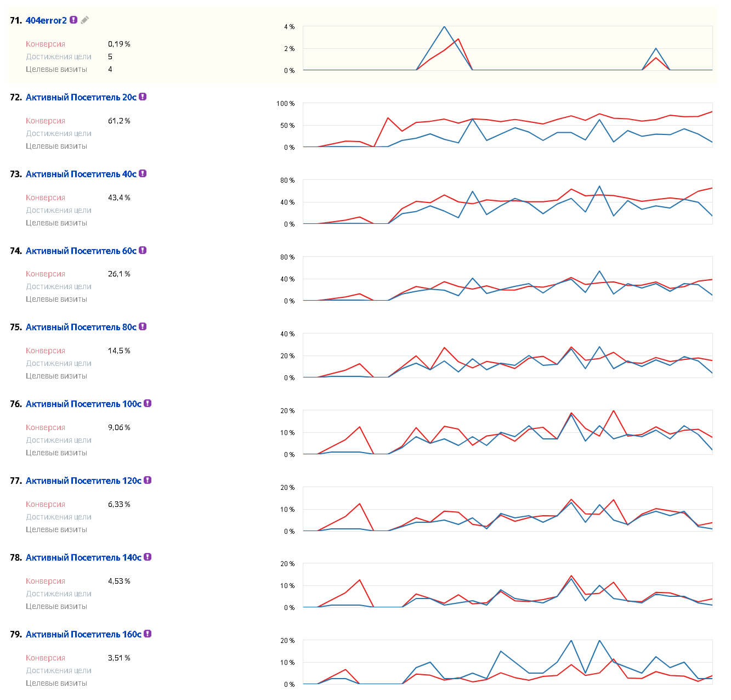Select Конверсия metric for 404error2
The width and height of the screenshot is (731, 700).
pyautogui.click(x=46, y=44)
